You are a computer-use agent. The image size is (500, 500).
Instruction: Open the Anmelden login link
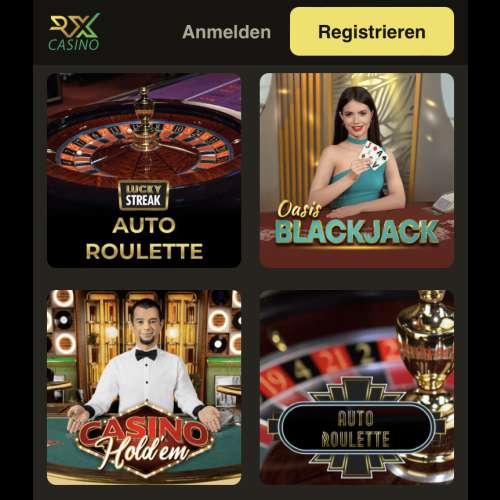tap(227, 32)
